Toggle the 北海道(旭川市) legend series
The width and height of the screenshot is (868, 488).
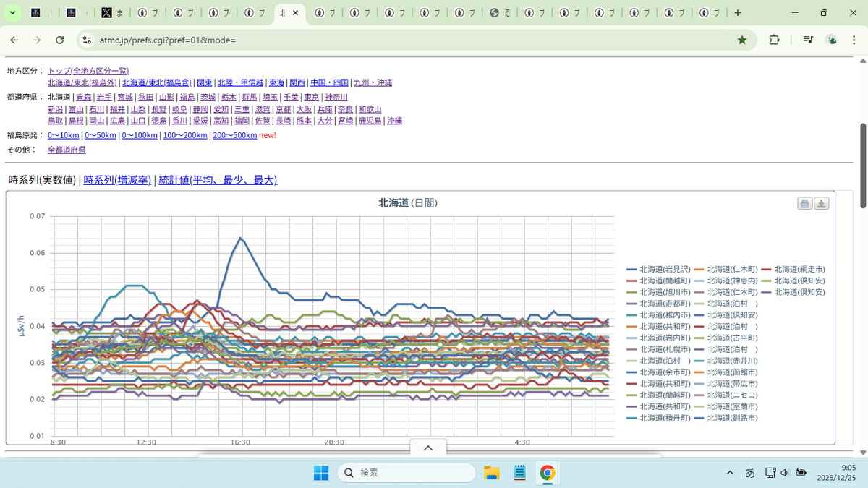point(659,292)
